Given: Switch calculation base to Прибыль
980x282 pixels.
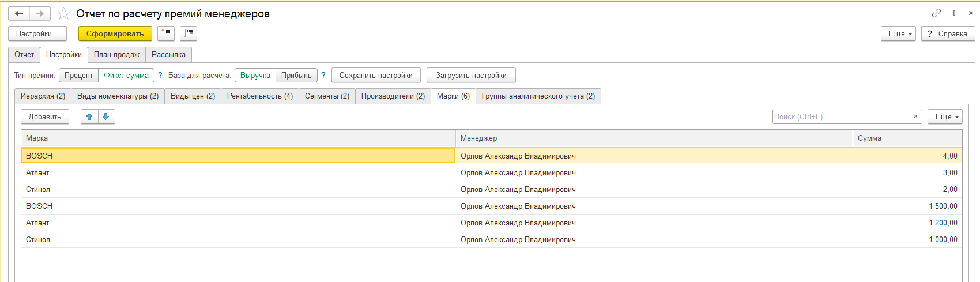Looking at the screenshot, I should coord(296,75).
